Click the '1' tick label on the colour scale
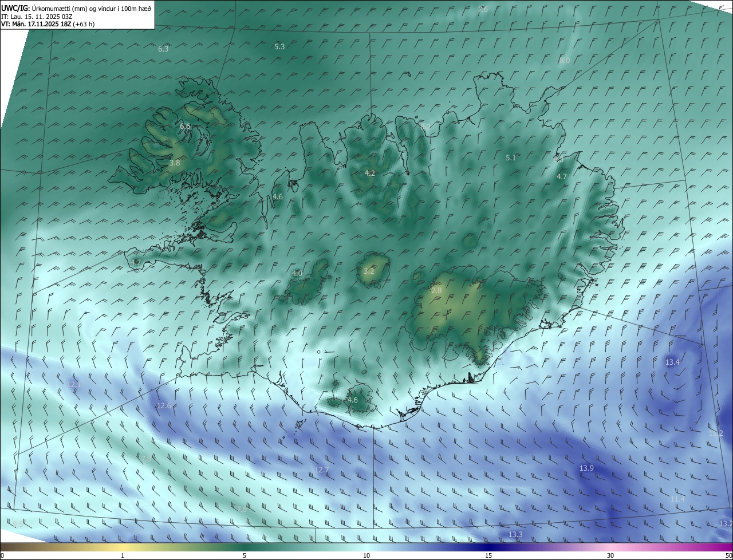 [x=123, y=556]
